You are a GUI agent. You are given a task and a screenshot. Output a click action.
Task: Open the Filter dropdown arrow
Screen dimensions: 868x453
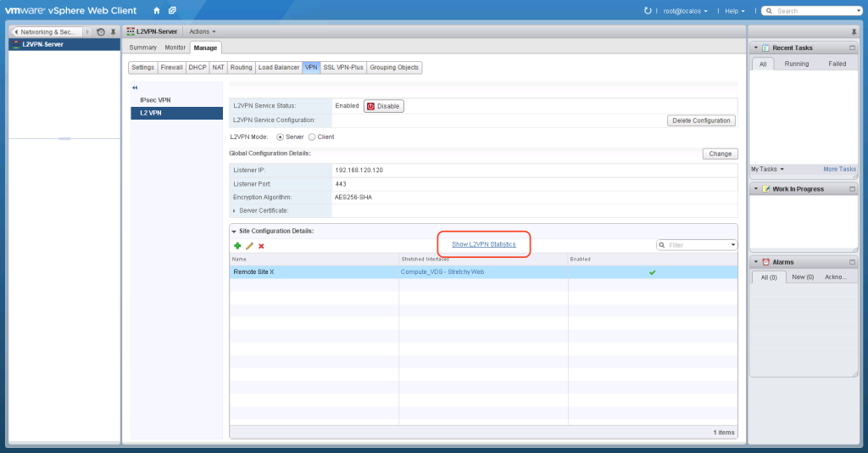click(x=733, y=245)
